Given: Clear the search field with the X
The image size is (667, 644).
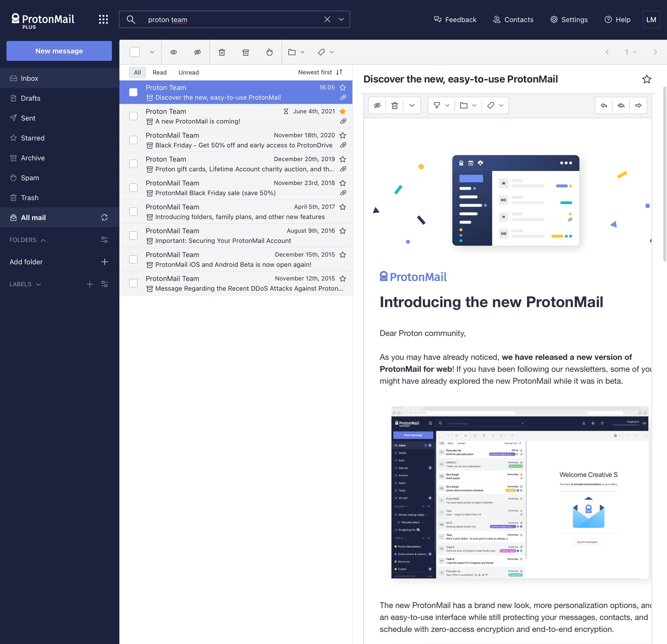Looking at the screenshot, I should click(327, 19).
